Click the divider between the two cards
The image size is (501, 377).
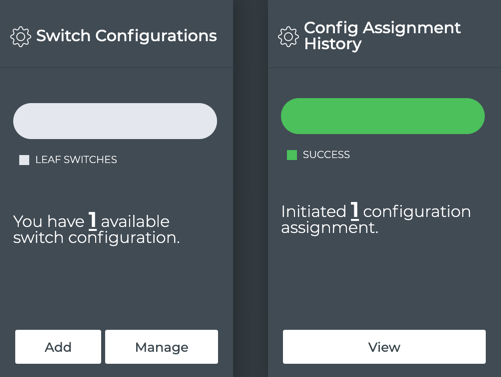[x=250, y=188]
